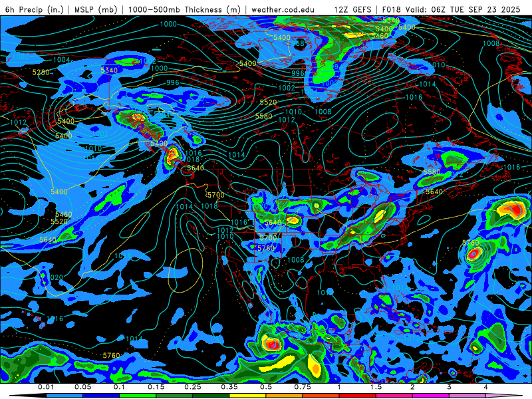532x399 pixels.
Task: Click the "0.05" legend value
Action: [x=82, y=387]
